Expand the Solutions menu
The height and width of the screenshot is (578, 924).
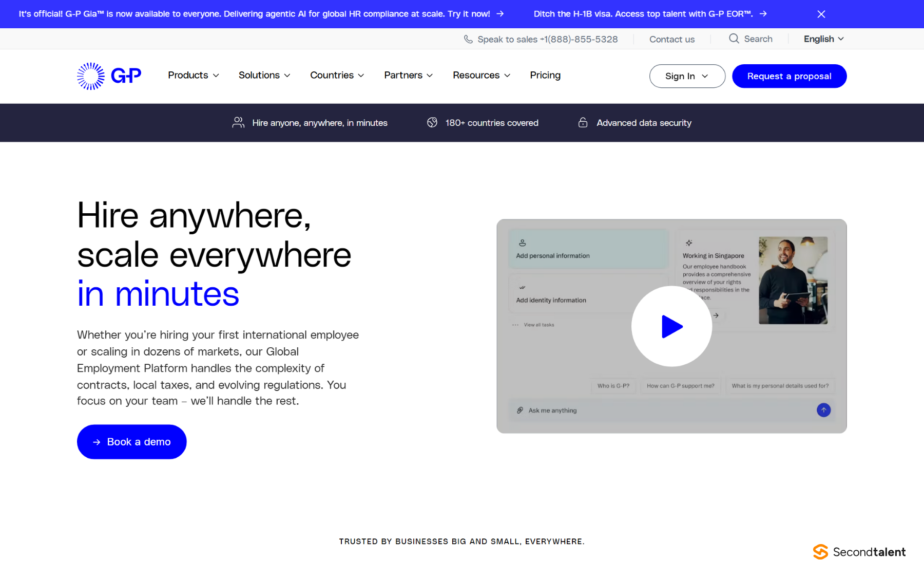264,76
